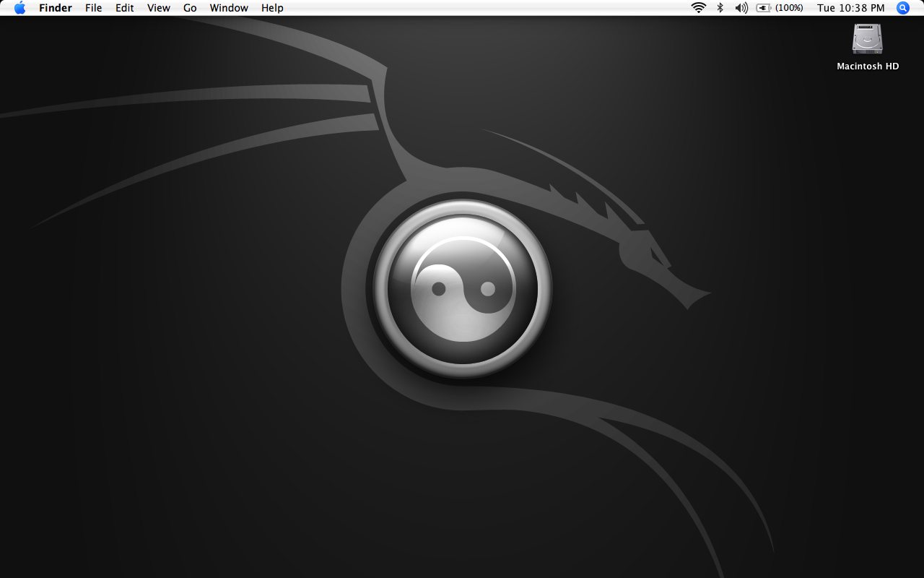Open the Edit menu
The image size is (924, 578).
point(125,8)
